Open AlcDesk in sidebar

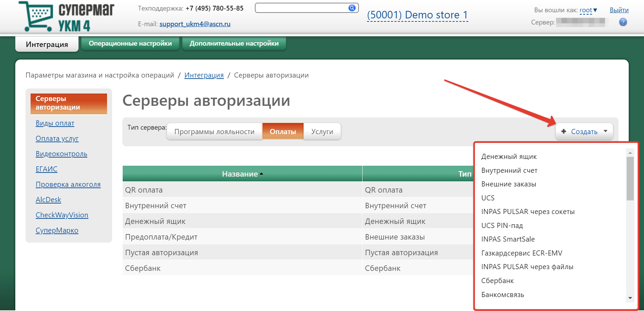click(x=48, y=200)
